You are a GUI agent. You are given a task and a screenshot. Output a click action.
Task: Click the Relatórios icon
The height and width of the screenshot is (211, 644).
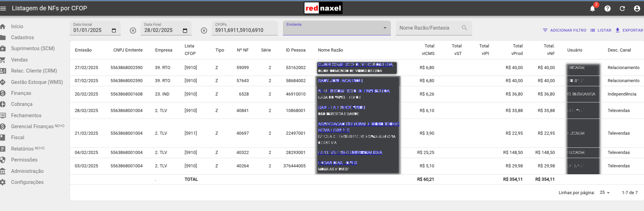point(3,149)
